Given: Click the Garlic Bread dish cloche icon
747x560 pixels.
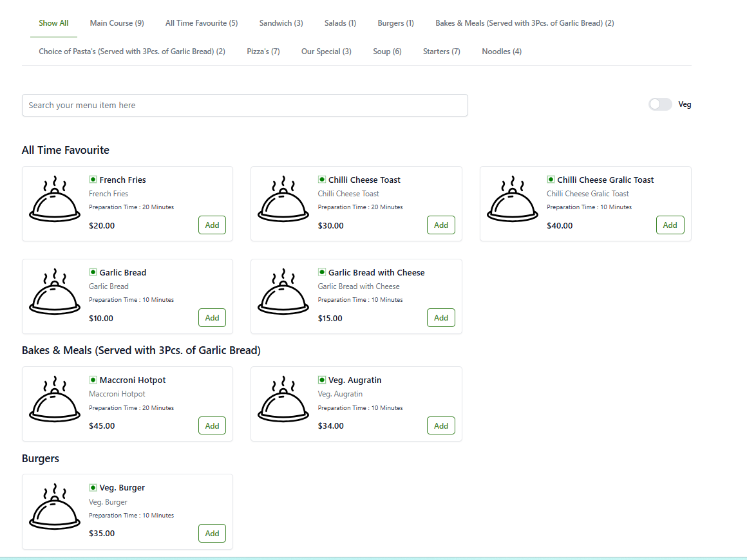Looking at the screenshot, I should (x=55, y=292).
